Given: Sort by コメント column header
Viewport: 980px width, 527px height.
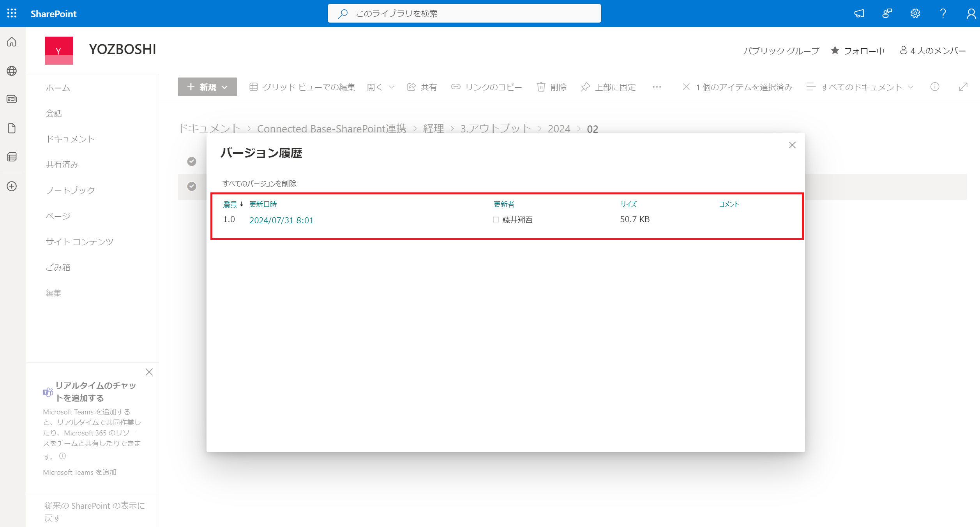Looking at the screenshot, I should [729, 204].
